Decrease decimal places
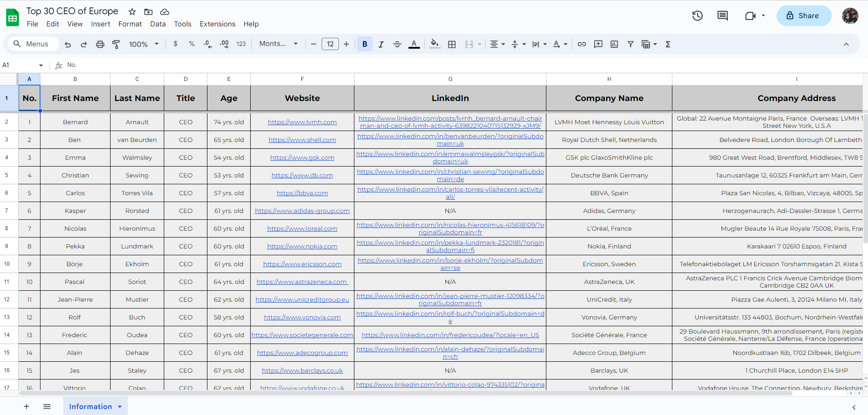The image size is (868, 415). (x=208, y=44)
